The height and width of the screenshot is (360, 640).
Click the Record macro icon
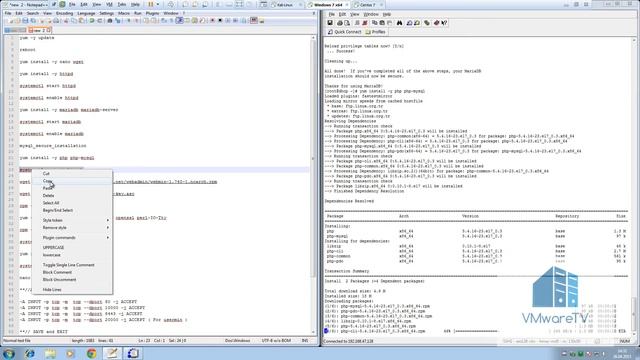213,21
